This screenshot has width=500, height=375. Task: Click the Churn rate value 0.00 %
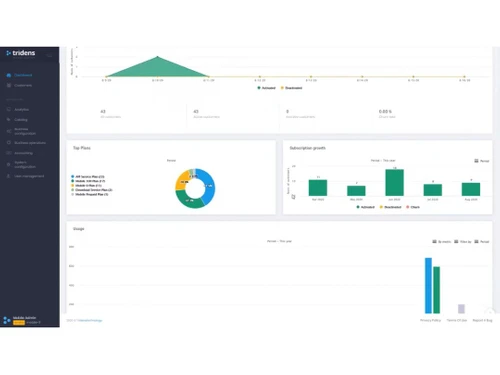tap(385, 111)
